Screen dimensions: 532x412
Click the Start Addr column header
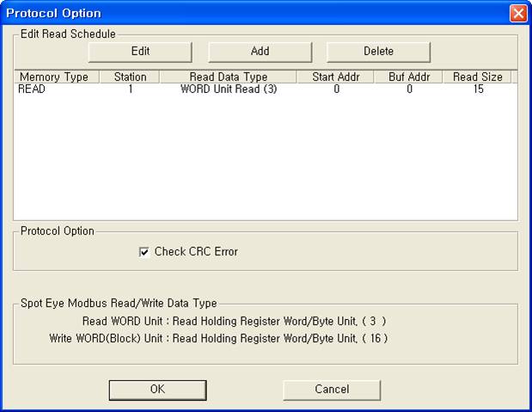coord(336,77)
